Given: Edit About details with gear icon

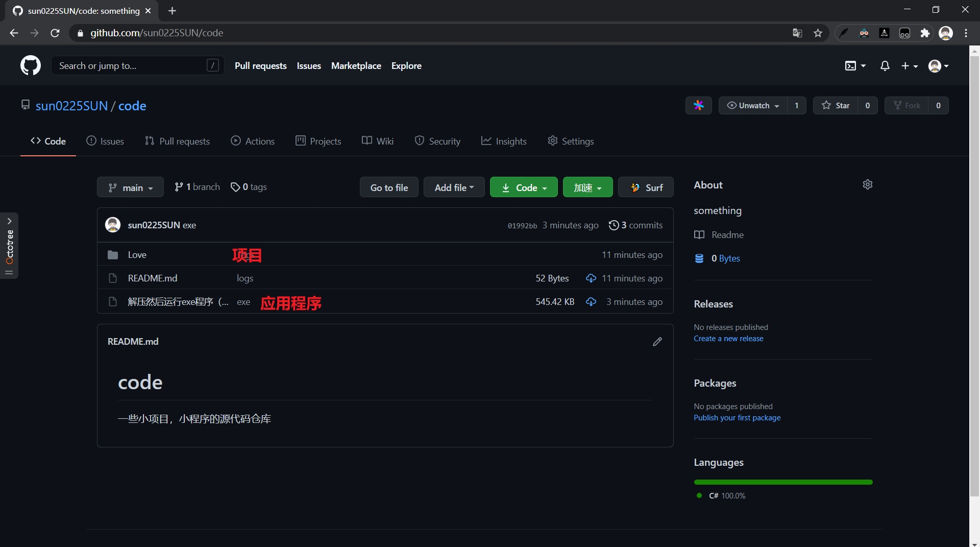Looking at the screenshot, I should click(867, 184).
